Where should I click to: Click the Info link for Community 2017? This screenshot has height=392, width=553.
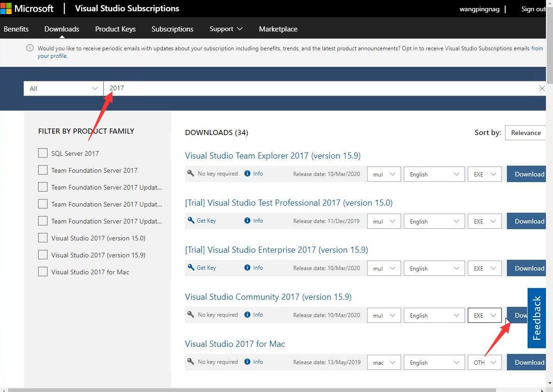258,315
